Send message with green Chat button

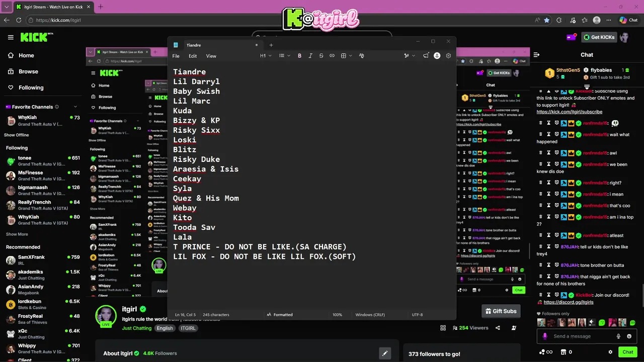[x=627, y=352]
